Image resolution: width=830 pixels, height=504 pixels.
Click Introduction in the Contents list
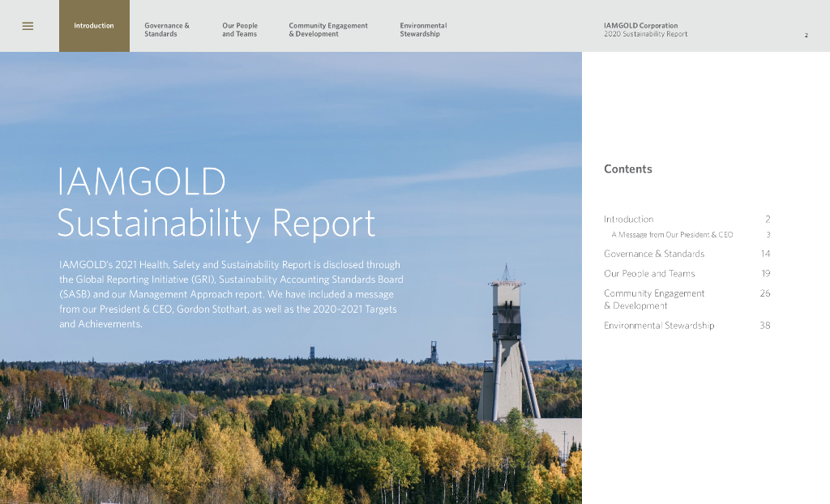628,219
